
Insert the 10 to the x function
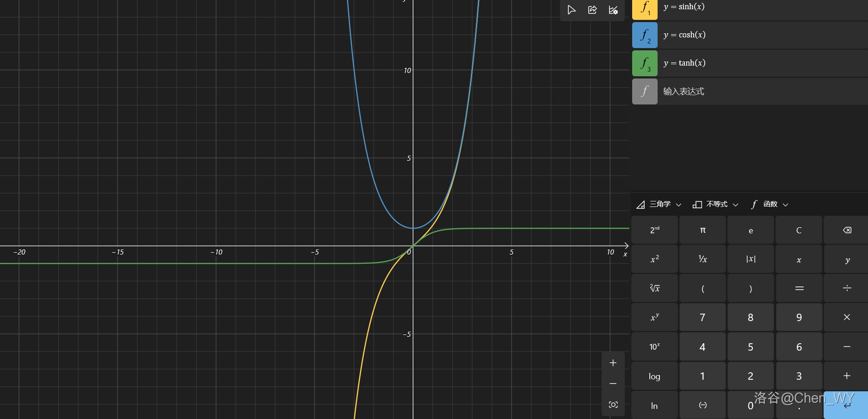click(x=654, y=346)
